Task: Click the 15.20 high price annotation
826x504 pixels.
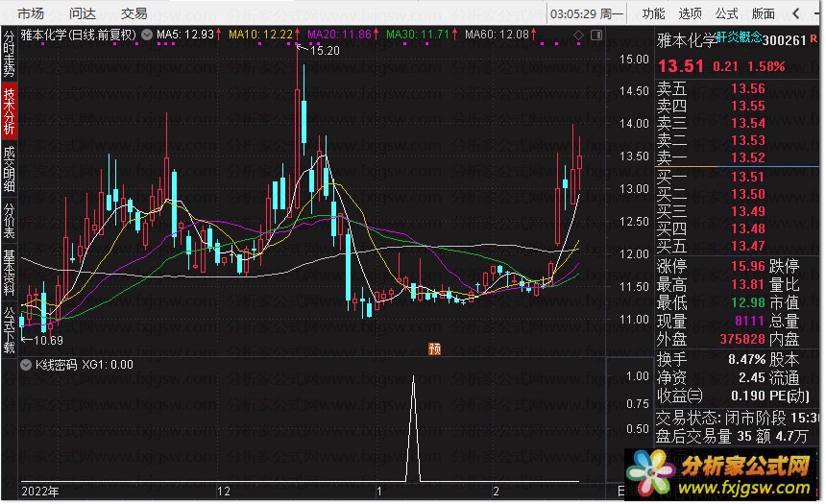Action: (325, 51)
